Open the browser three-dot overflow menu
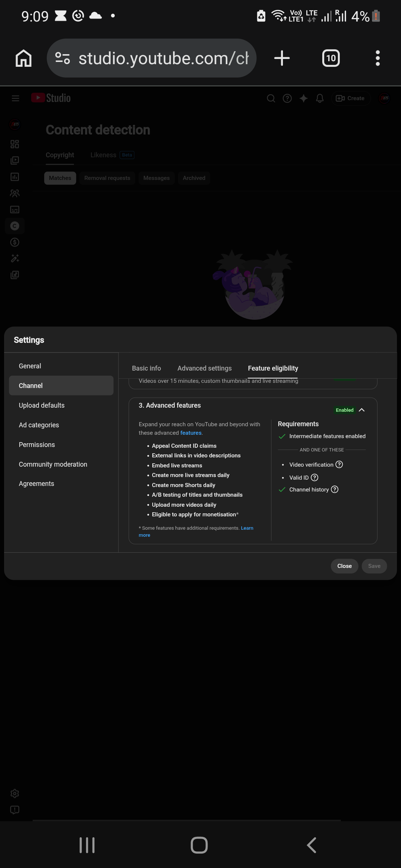 tap(378, 58)
